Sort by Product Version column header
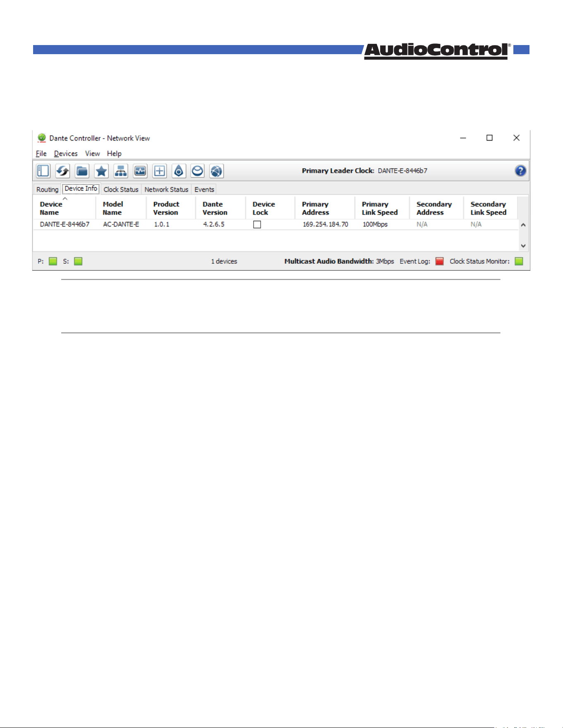563x728 pixels. point(171,208)
